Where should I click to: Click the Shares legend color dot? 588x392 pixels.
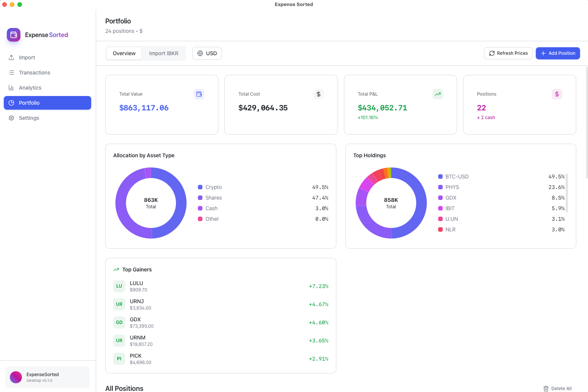tap(200, 198)
